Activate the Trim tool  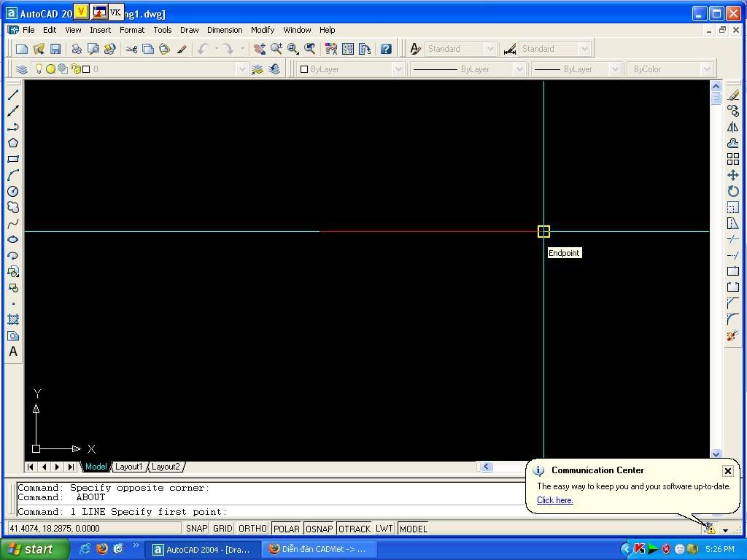pyautogui.click(x=733, y=239)
